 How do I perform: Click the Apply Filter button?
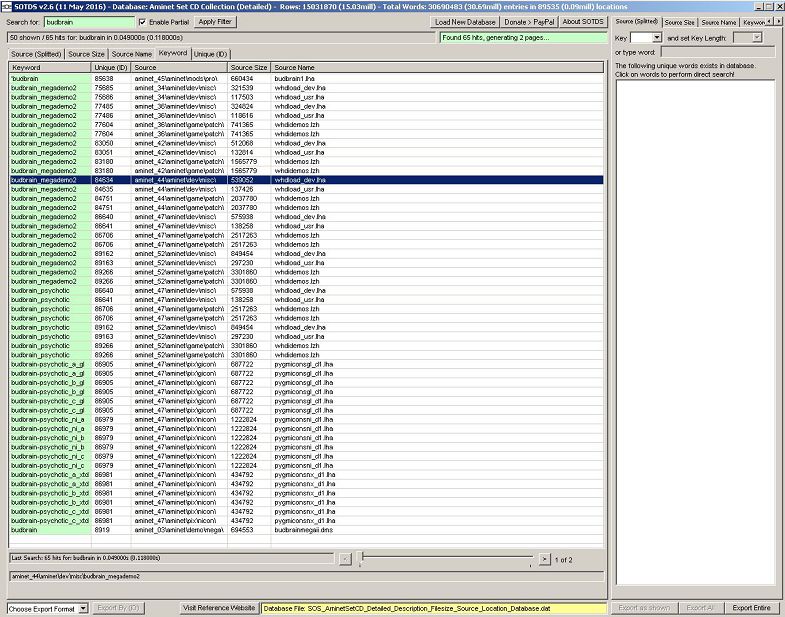[x=214, y=21]
